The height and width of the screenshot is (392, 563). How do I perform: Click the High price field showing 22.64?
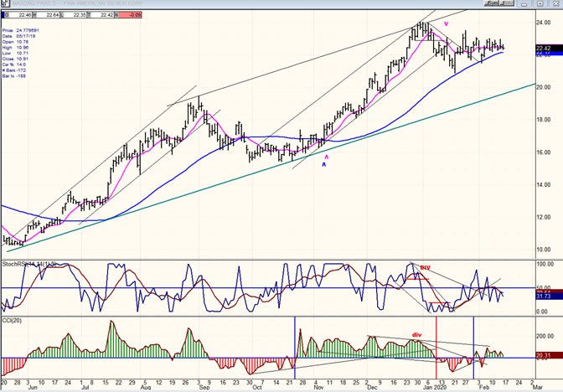51,14
